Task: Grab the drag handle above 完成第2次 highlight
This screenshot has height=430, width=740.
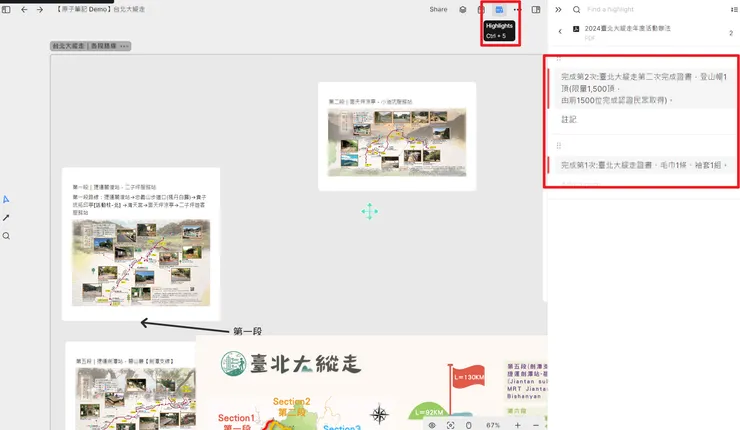Action: (559, 59)
